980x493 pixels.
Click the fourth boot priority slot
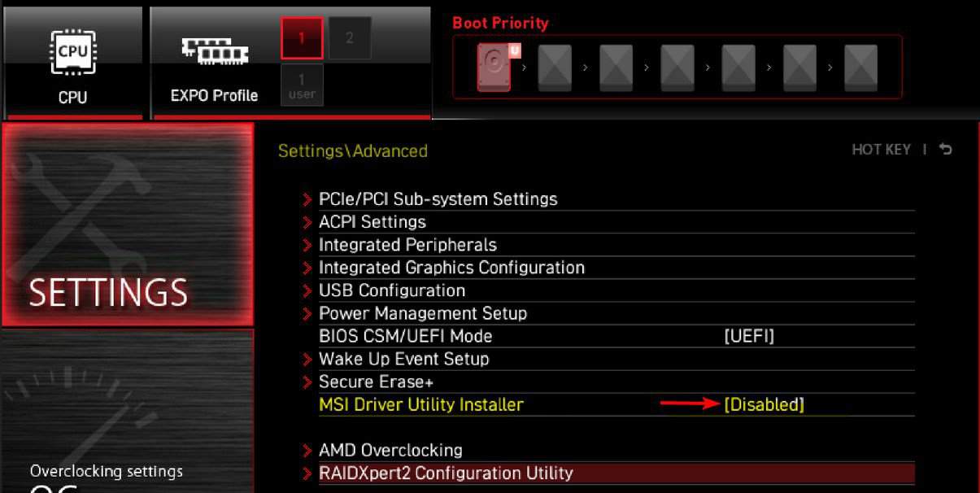(677, 68)
